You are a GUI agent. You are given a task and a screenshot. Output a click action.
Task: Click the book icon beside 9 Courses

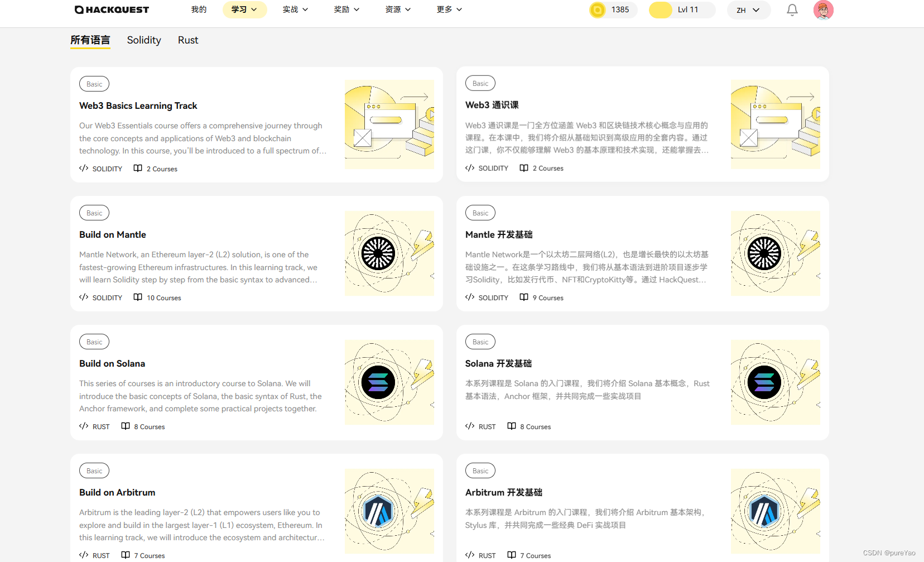click(x=524, y=297)
